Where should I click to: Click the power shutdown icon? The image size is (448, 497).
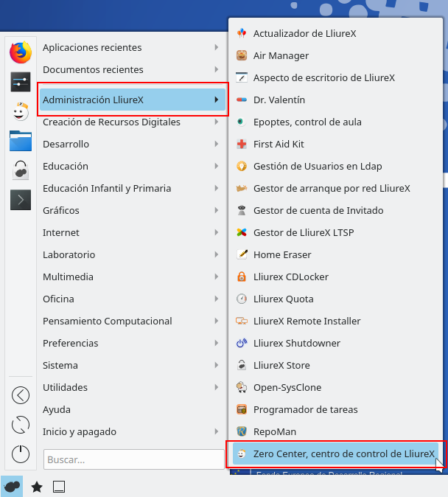[x=21, y=453]
